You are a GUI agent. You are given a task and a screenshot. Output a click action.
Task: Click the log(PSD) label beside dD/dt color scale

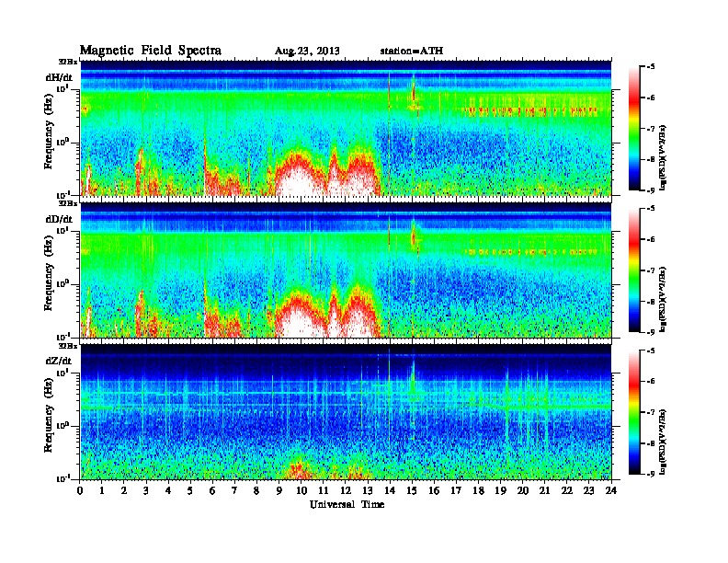click(664, 299)
